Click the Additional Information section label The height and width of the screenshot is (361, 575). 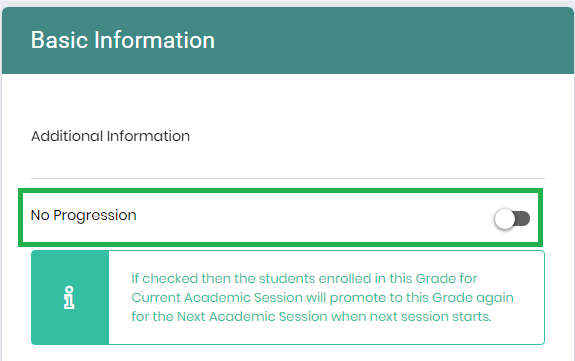pos(110,136)
